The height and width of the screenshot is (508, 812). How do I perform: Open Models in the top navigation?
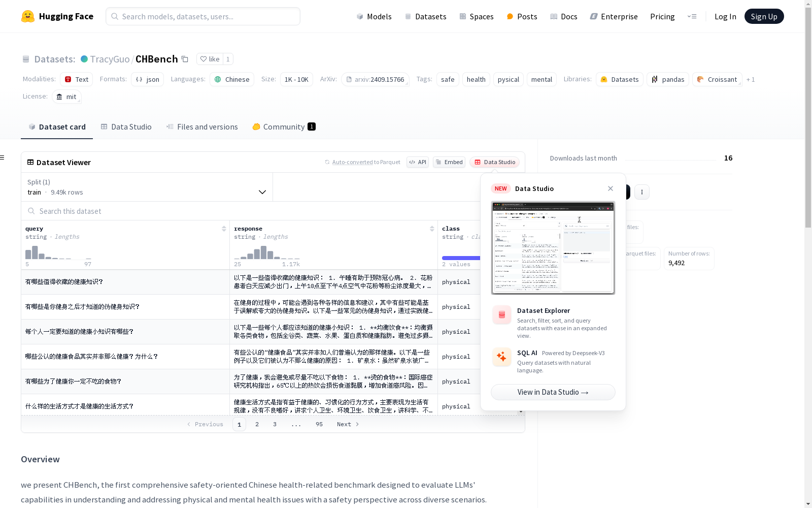pos(374,16)
